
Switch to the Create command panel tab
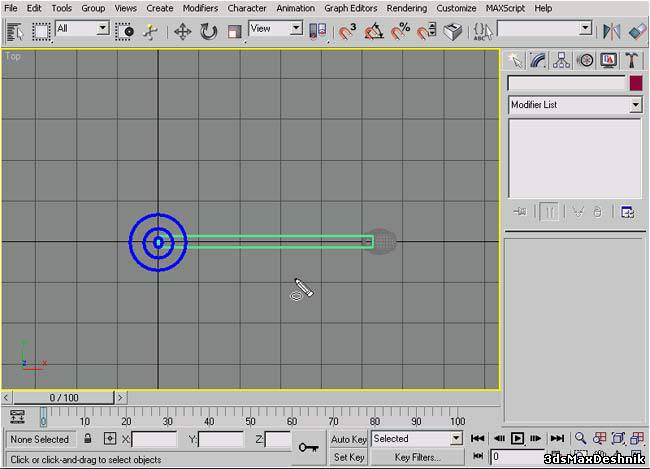(515, 61)
